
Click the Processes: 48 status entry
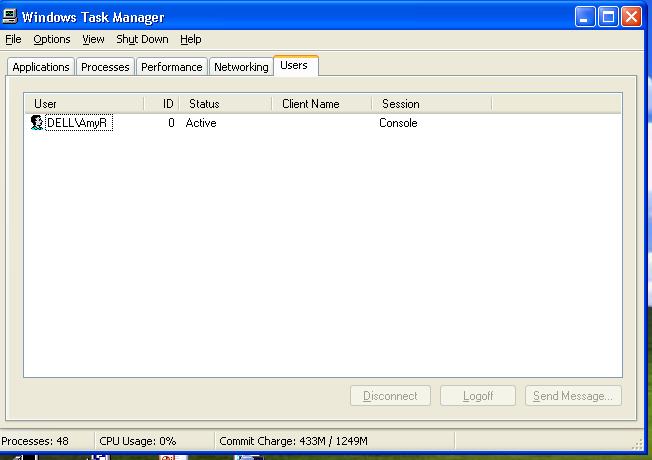pyautogui.click(x=35, y=441)
